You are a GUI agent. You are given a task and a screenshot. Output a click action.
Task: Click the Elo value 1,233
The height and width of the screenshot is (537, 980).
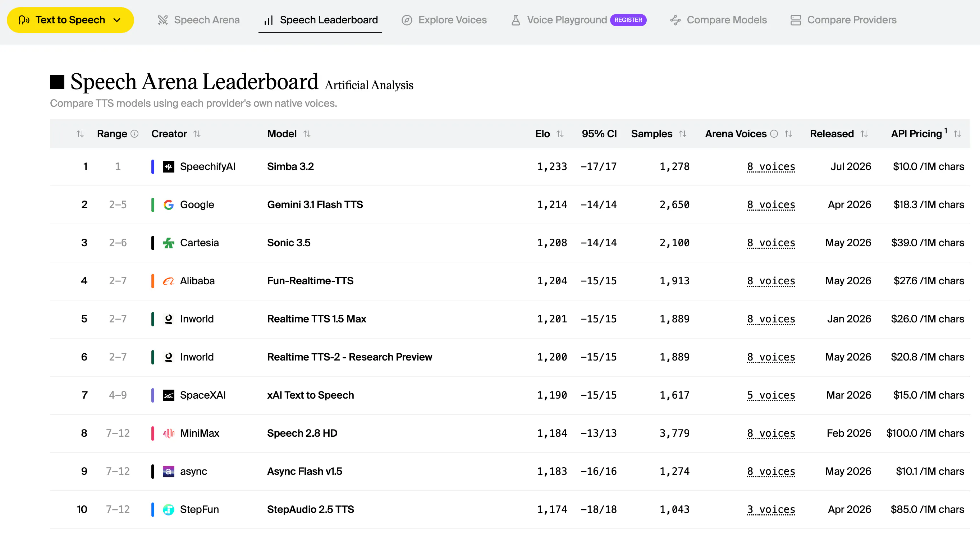click(551, 166)
